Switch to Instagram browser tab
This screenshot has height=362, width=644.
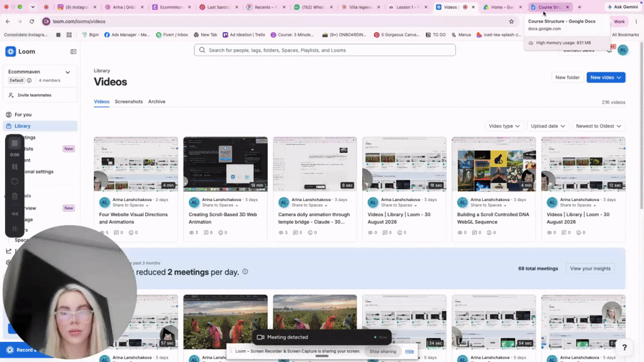click(x=76, y=7)
